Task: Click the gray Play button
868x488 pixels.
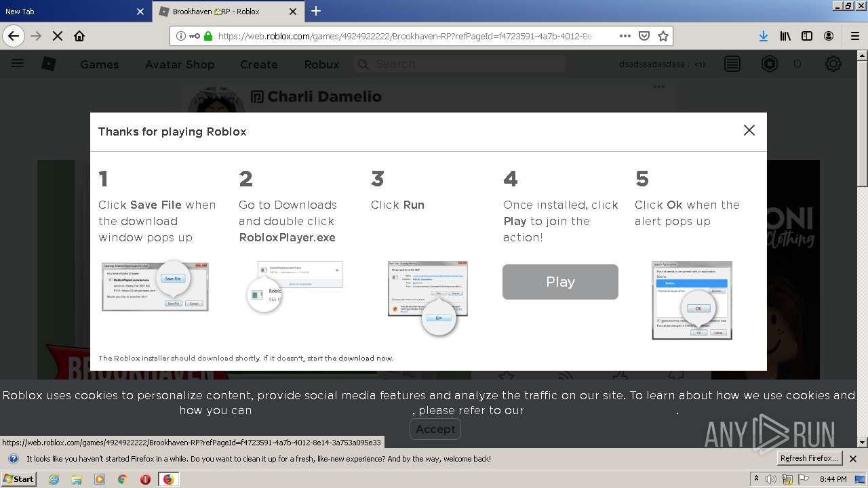Action: coord(560,282)
